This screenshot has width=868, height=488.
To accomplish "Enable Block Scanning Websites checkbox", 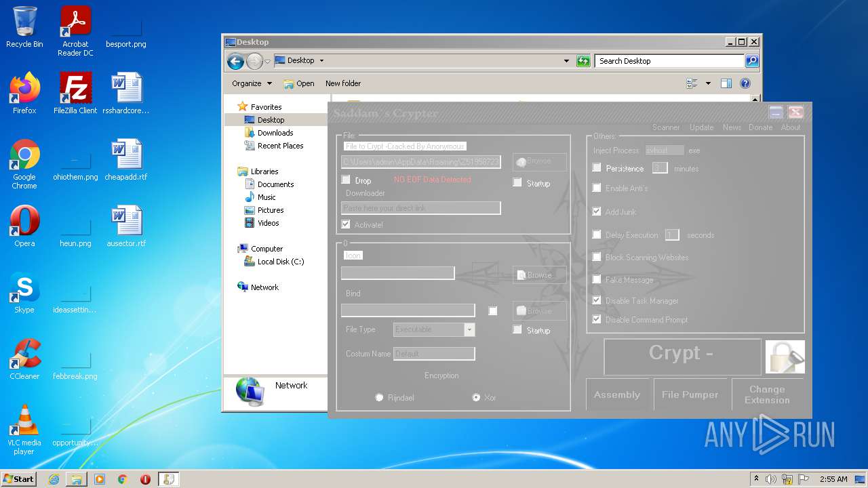I will point(597,257).
